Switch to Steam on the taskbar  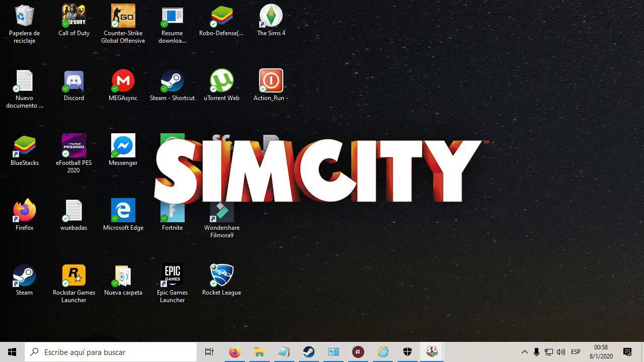click(308, 352)
